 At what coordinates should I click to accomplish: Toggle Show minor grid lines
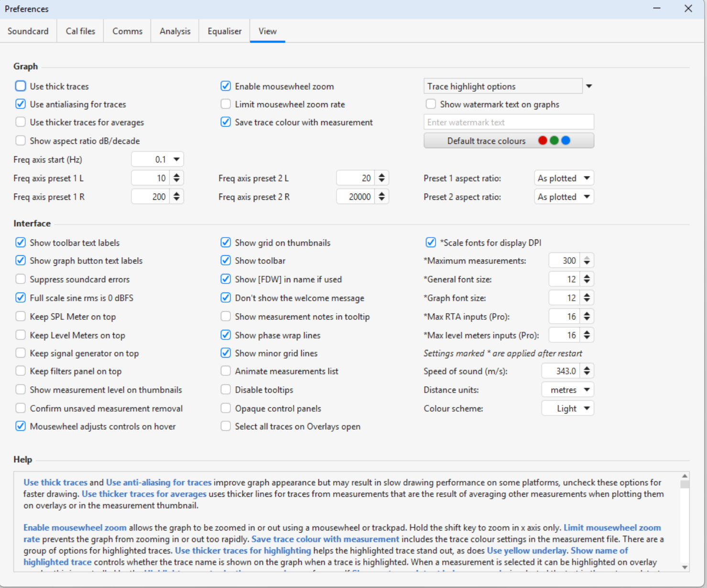coord(226,353)
